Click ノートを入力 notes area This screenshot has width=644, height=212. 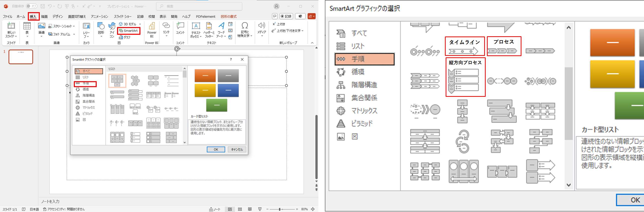coord(50,201)
